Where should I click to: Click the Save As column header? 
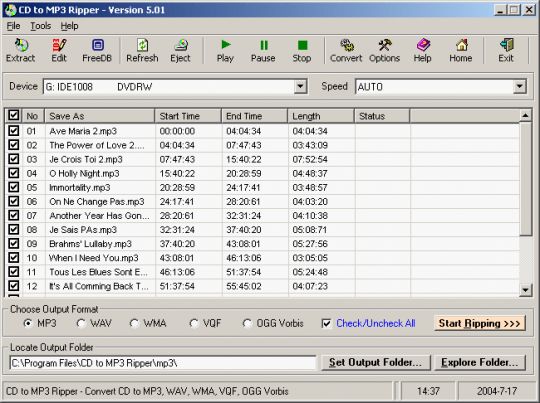point(100,116)
